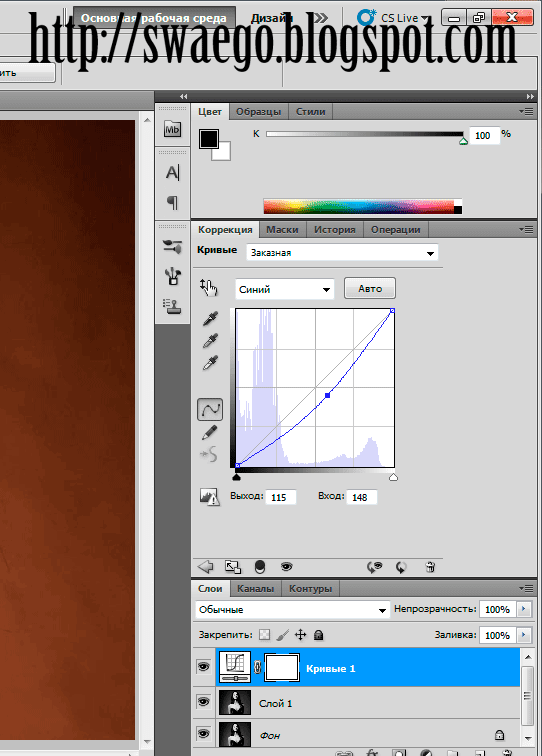Click layer mask link chain icon
The height and width of the screenshot is (756, 542).
[x=257, y=667]
